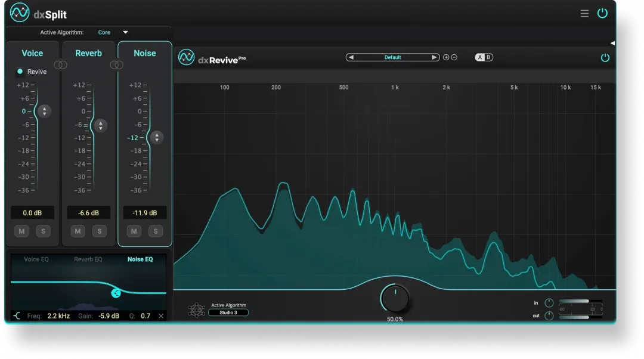644x359 pixels.
Task: Click the 1 k frequency label
Action: coord(395,88)
